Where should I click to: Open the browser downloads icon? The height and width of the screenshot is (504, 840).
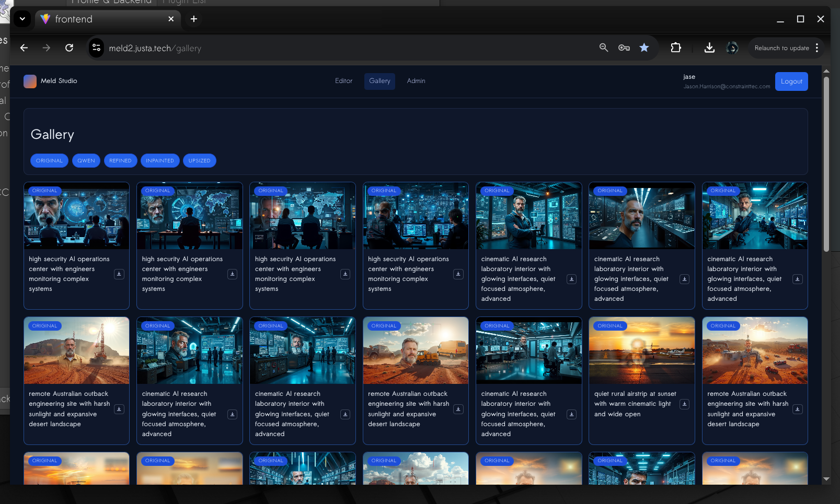click(709, 48)
